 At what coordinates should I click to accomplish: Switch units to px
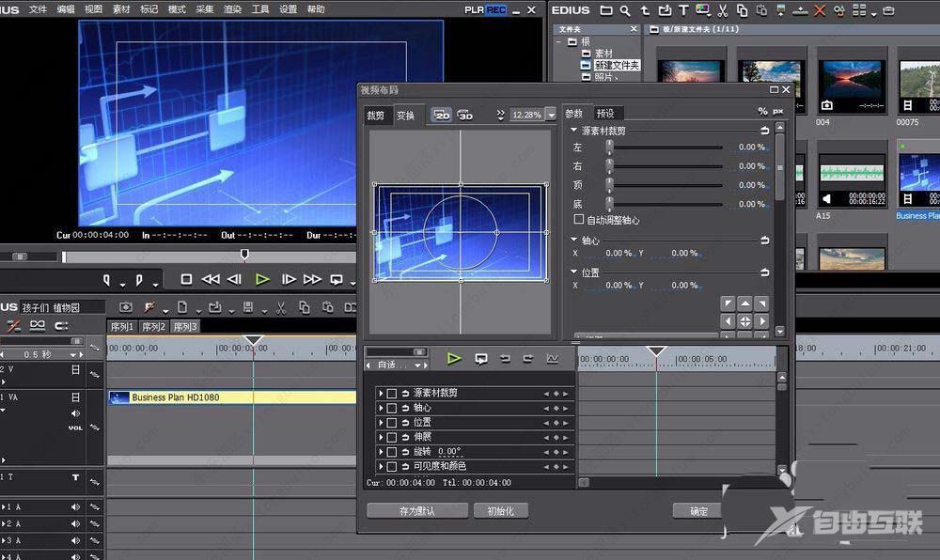pyautogui.click(x=778, y=112)
